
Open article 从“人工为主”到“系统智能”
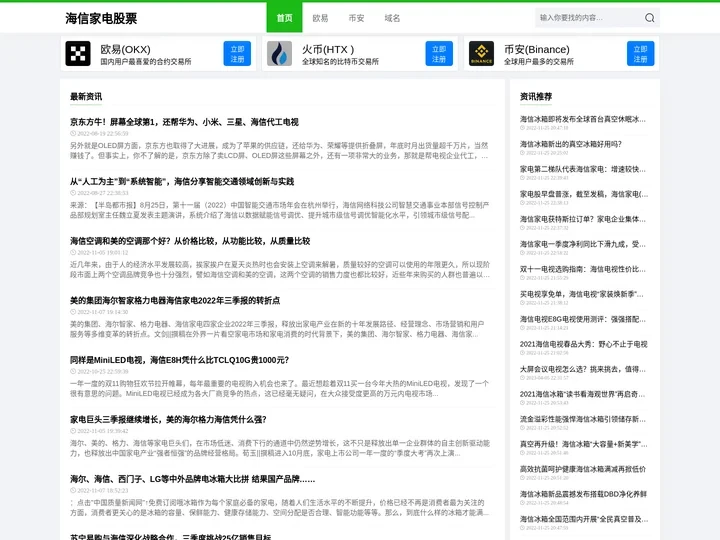(182, 181)
